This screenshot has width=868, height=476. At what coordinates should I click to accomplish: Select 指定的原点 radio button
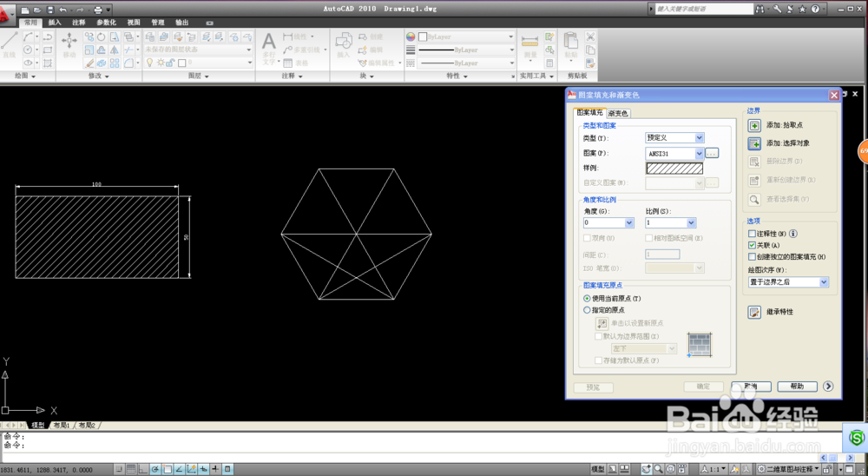[587, 310]
